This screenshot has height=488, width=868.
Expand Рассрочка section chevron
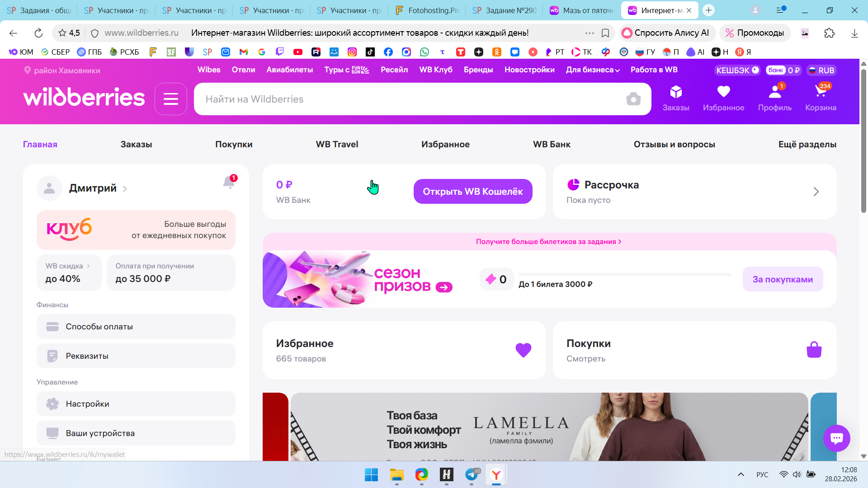coord(816,192)
